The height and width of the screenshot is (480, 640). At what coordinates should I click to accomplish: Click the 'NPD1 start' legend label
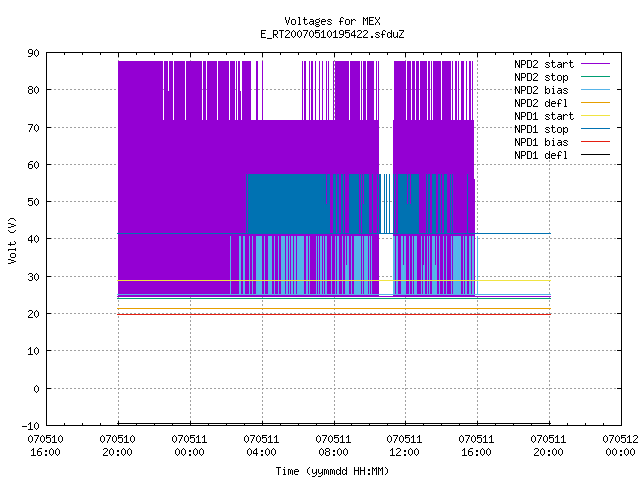point(544,116)
